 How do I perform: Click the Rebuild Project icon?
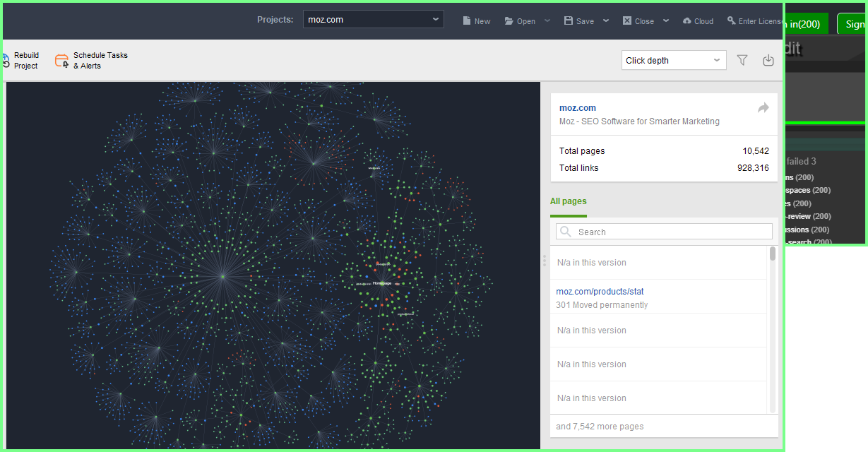pos(6,60)
